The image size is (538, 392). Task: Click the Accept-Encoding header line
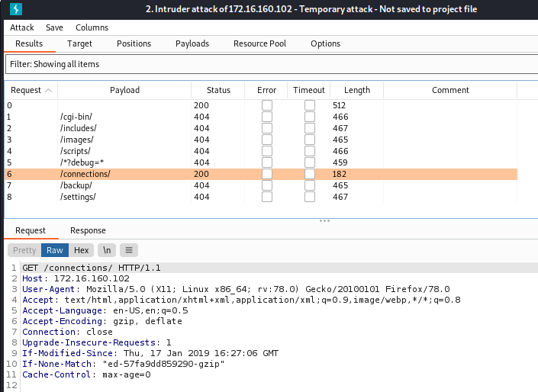tap(102, 321)
